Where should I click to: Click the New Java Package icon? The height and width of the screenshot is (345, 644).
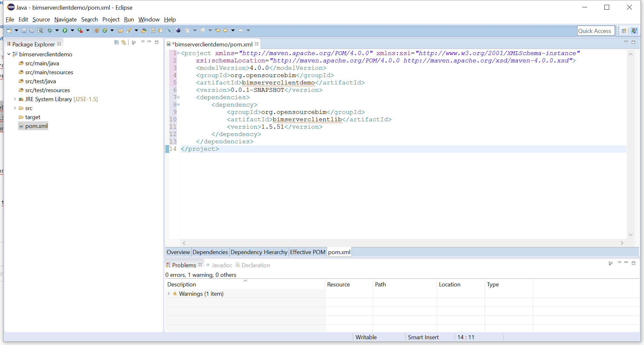coord(97,30)
